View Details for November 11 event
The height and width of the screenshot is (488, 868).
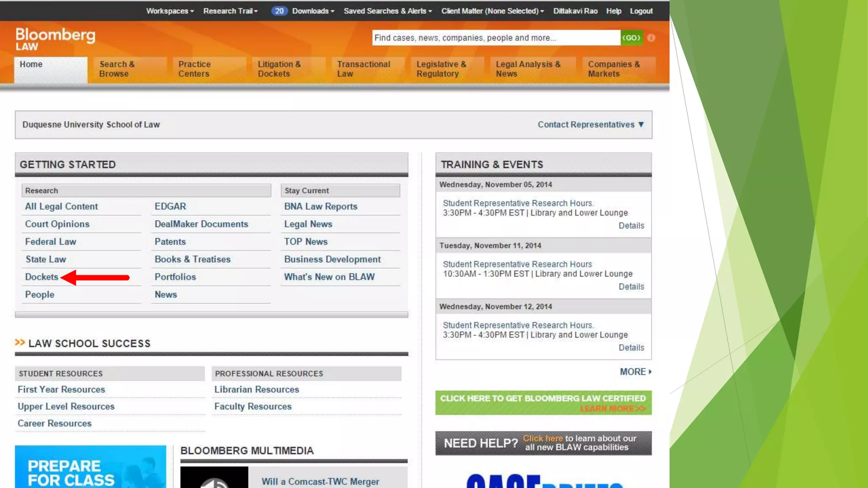click(x=631, y=287)
